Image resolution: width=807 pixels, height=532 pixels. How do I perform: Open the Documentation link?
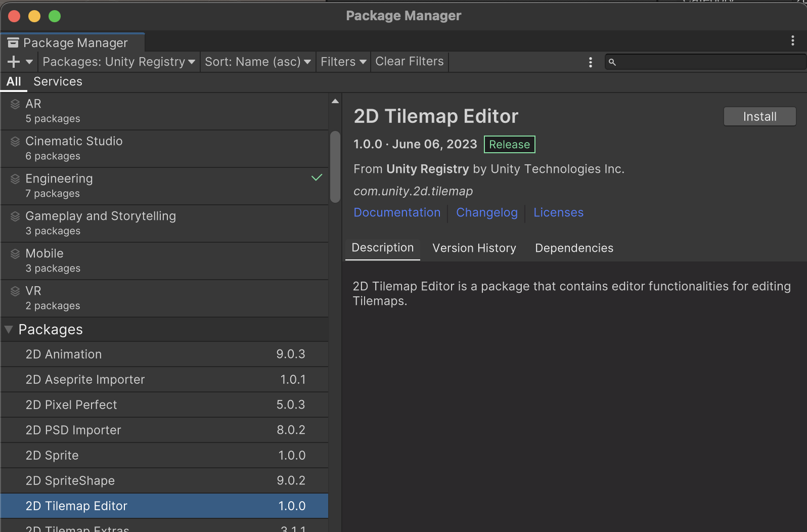coord(397,212)
